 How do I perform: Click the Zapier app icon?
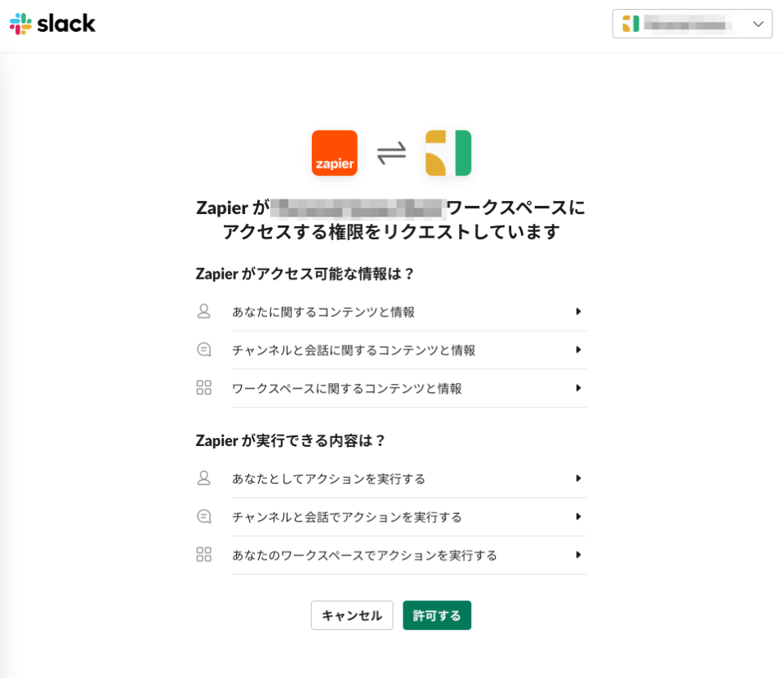pos(334,153)
